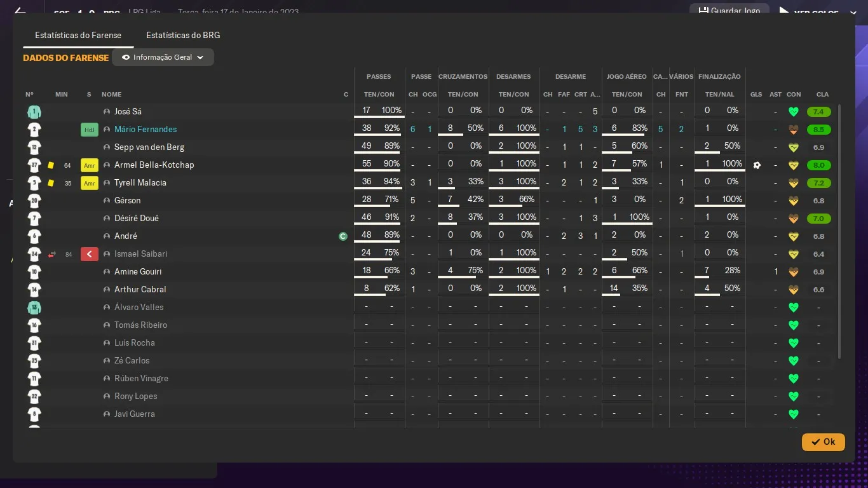Open the player info icon beside Désiré Doué
This screenshot has width=868, height=488.
tap(107, 219)
